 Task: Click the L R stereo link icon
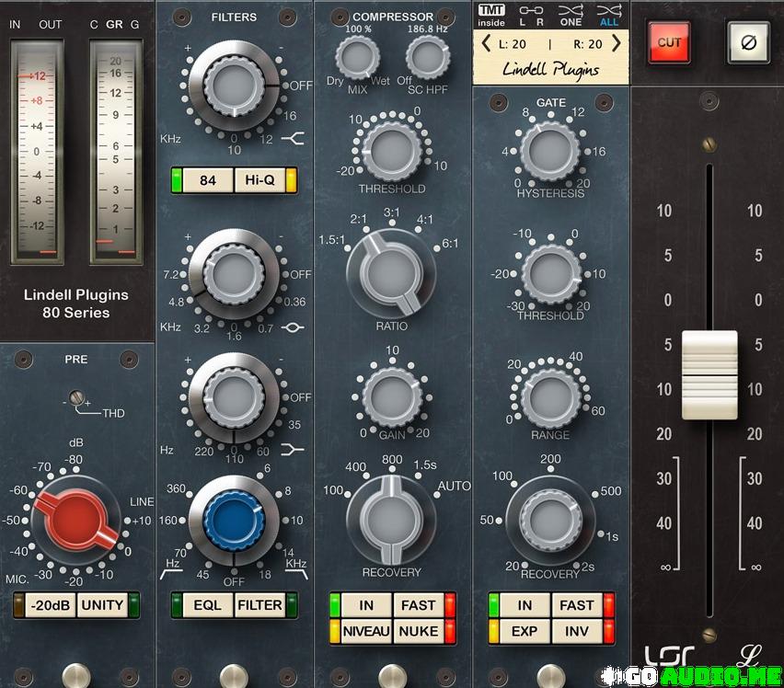[530, 16]
